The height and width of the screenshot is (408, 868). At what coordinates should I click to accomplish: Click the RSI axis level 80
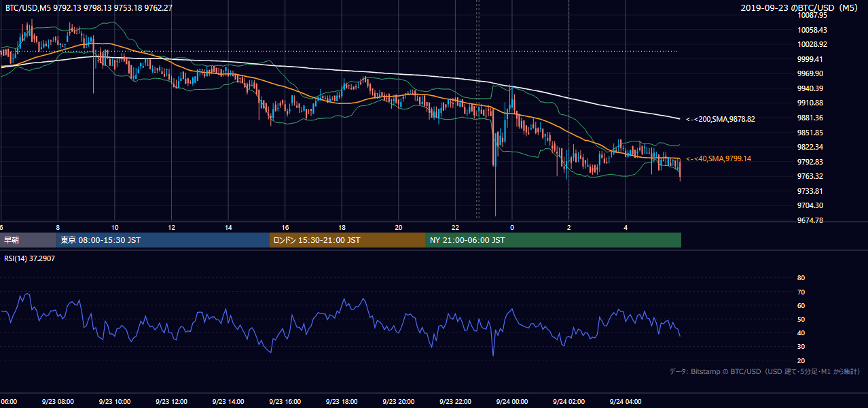tap(801, 278)
